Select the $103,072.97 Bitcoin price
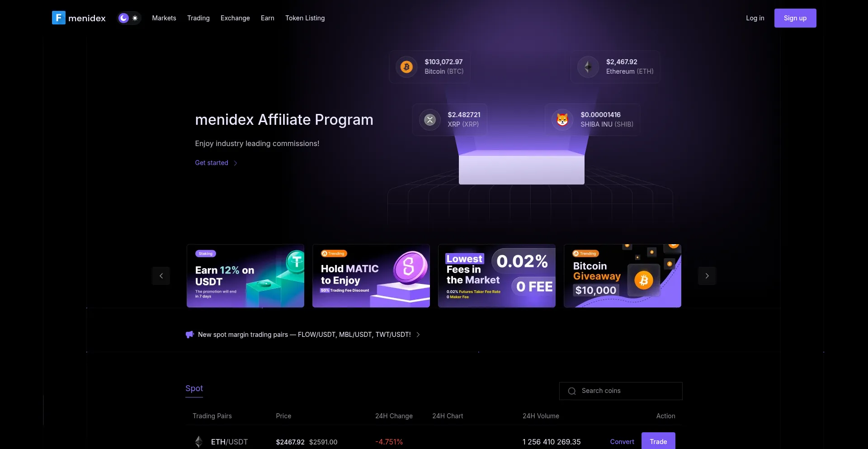 coord(443,62)
